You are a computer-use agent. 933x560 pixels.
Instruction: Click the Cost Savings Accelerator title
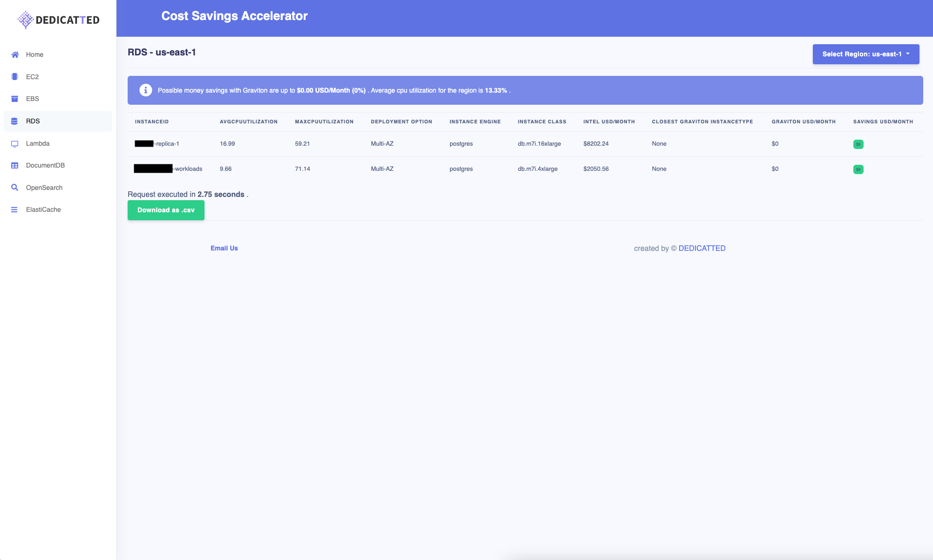(x=234, y=16)
